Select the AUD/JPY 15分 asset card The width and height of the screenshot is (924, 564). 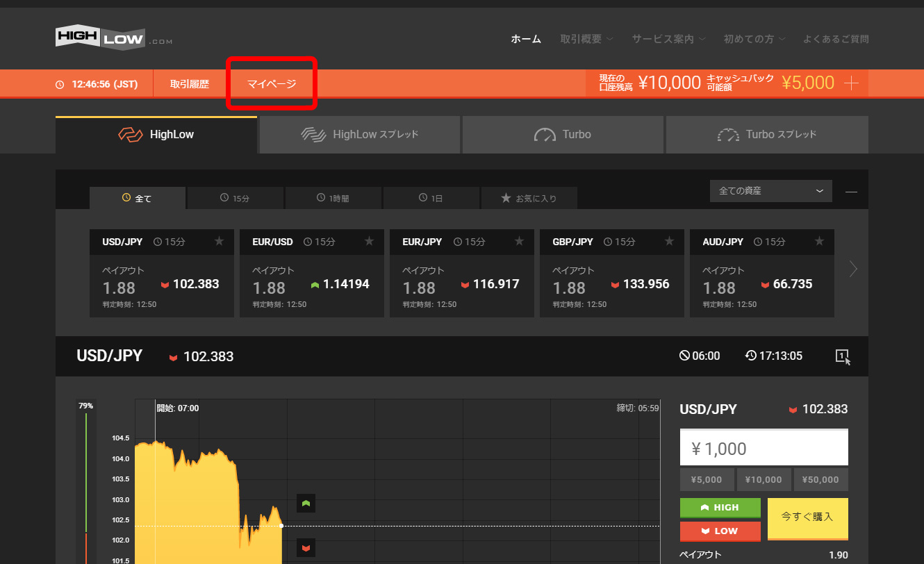point(762,274)
